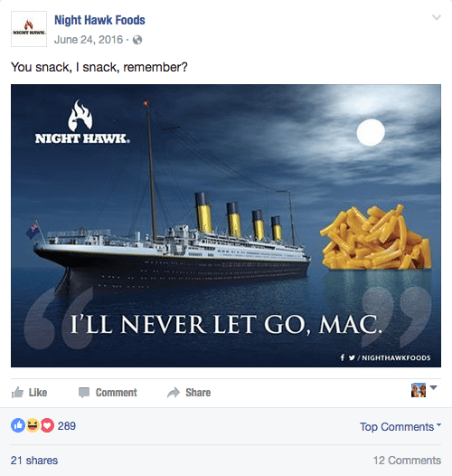The image size is (452, 476).
Task: Click the Night Hawk page profile picture
Action: point(29,29)
